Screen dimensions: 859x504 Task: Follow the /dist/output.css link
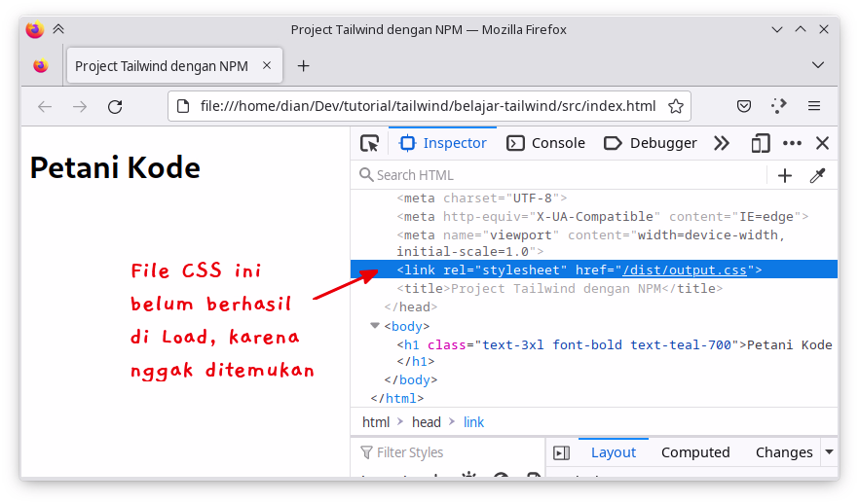[685, 270]
